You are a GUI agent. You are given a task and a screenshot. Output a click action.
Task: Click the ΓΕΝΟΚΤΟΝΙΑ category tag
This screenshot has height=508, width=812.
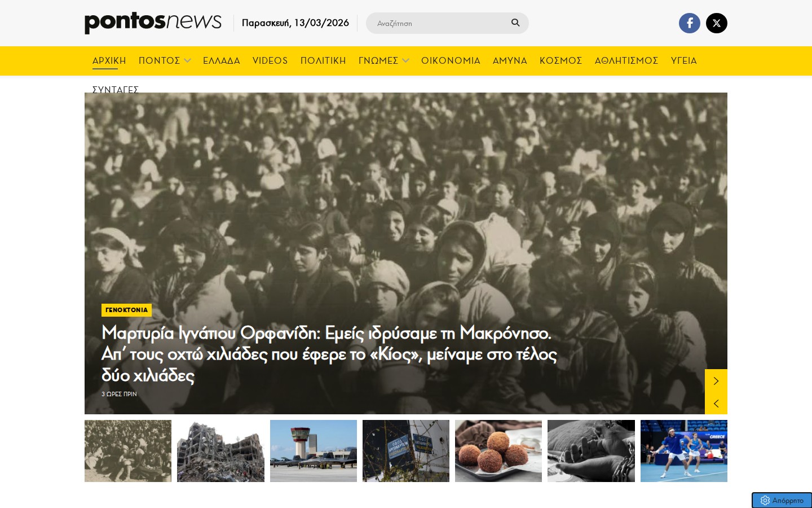point(126,310)
